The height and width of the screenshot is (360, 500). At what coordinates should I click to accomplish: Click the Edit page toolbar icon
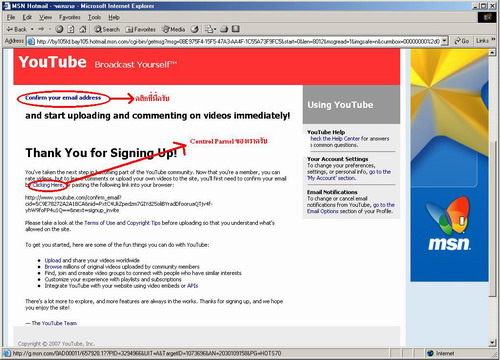[x=236, y=29]
